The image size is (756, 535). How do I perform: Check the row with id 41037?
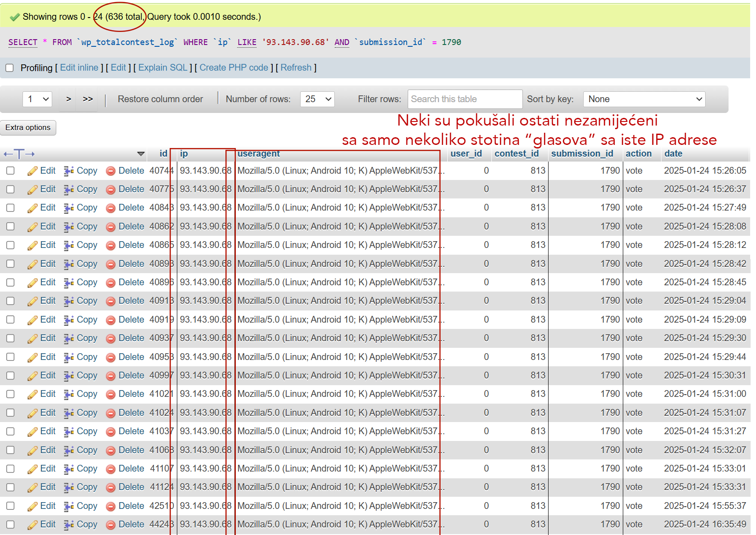click(x=10, y=431)
